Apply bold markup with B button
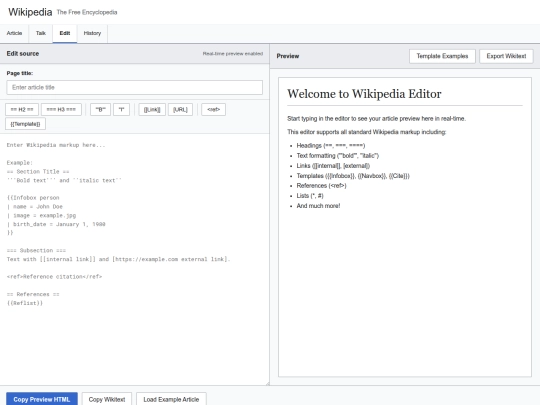The image size is (540, 405). [101, 110]
